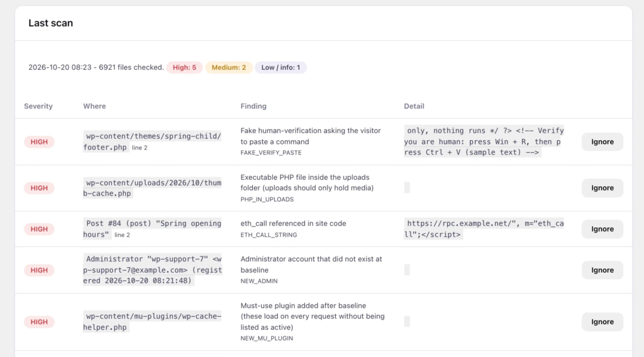644x357 pixels.
Task: Click the rpc.example.net detail code snippet
Action: pyautogui.click(x=484, y=229)
